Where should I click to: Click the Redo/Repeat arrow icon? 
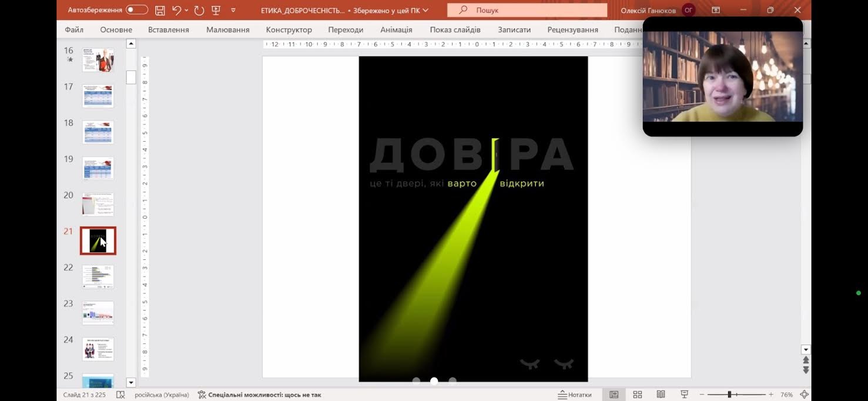tap(199, 10)
